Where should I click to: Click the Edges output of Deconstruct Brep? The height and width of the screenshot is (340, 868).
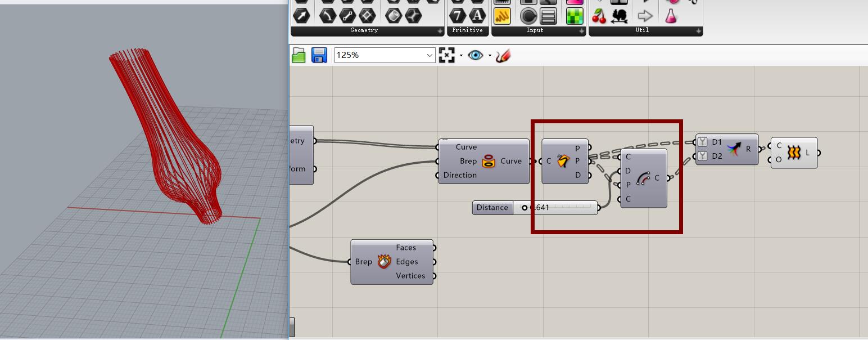[x=406, y=262]
